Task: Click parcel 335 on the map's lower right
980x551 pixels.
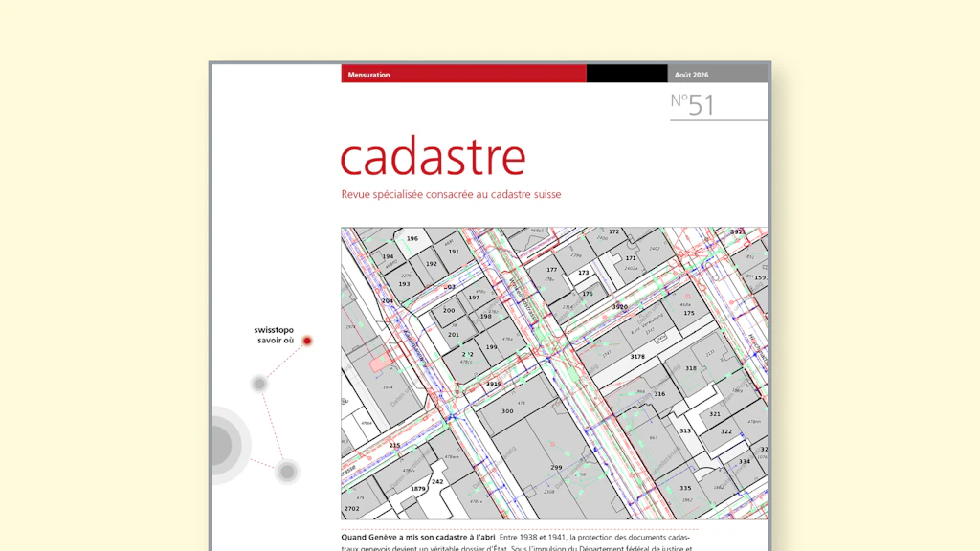Action: point(685,489)
